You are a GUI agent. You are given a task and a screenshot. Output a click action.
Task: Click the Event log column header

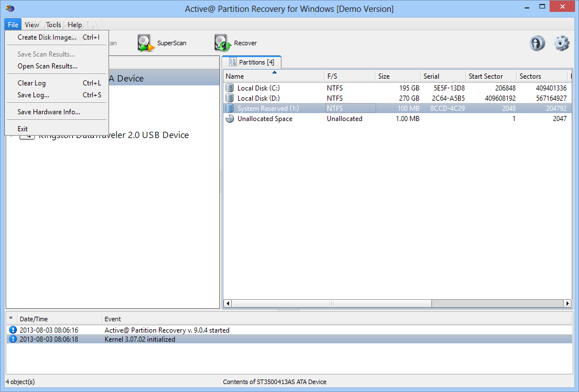point(337,319)
